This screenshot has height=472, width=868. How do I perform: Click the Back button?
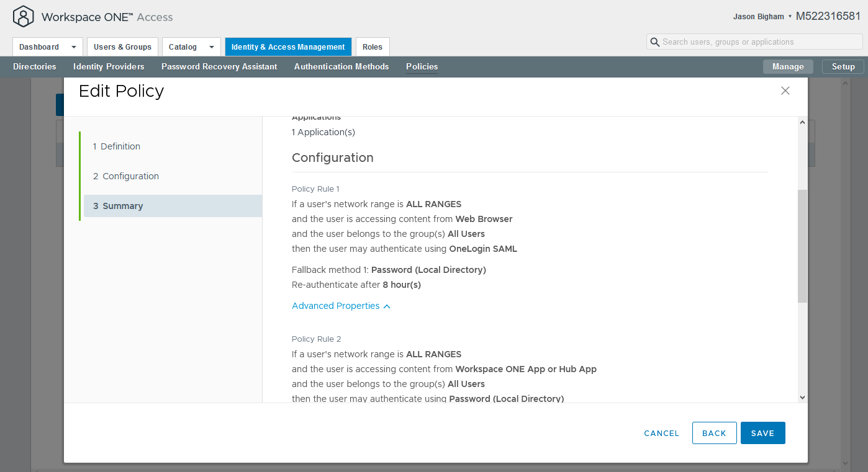[714, 433]
